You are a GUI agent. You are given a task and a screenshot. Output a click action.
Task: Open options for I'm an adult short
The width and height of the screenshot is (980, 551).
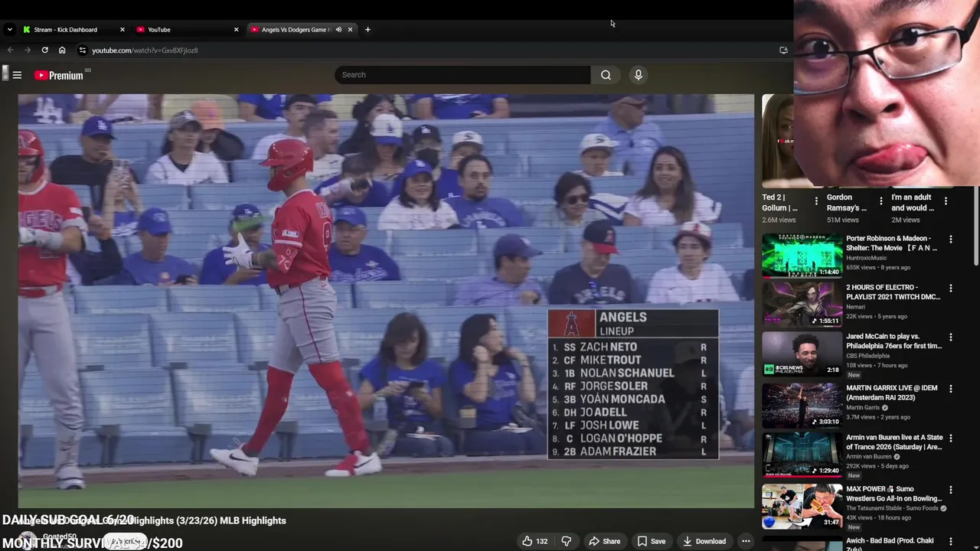point(946,201)
